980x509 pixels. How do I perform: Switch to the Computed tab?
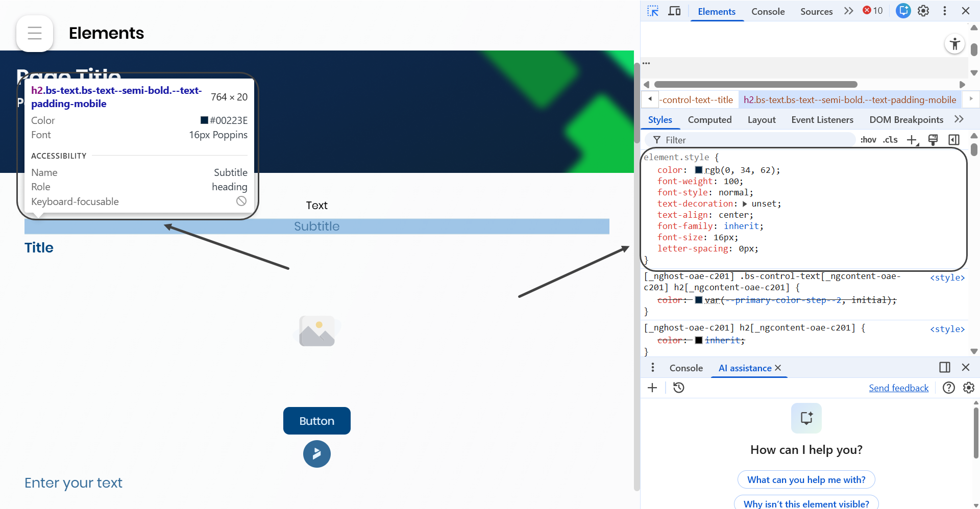[709, 120]
